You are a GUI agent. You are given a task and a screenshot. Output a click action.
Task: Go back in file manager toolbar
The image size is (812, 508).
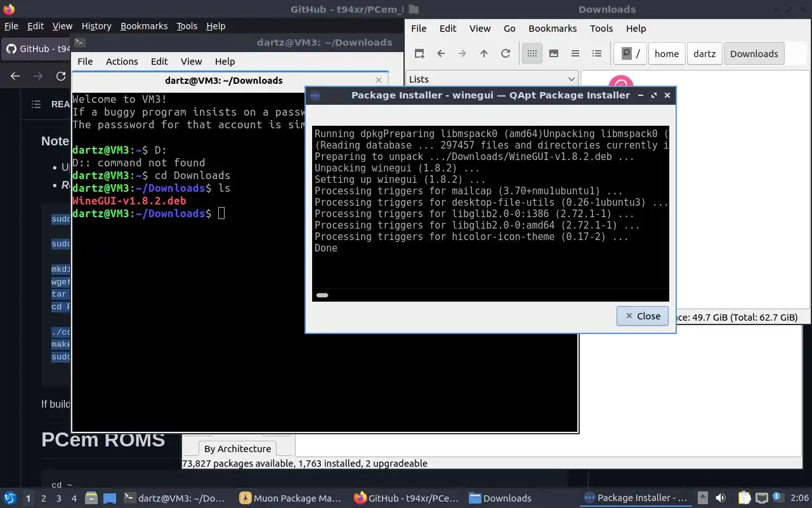[441, 53]
